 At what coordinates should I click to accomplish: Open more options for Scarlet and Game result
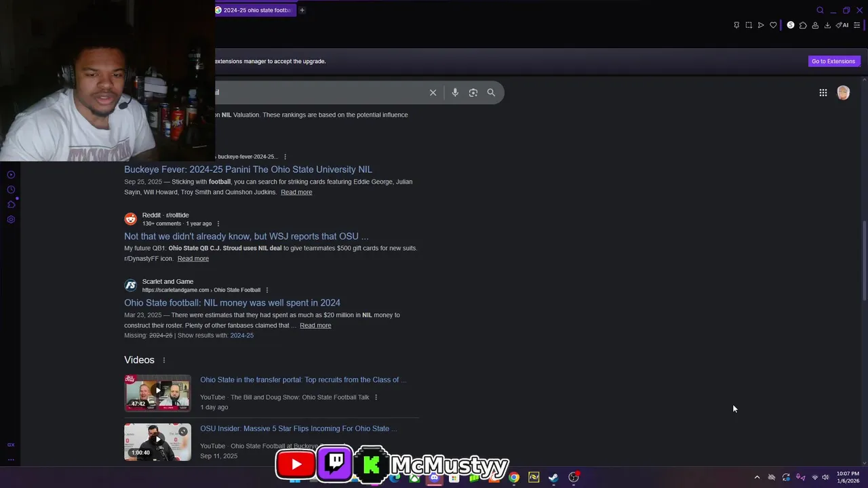tap(267, 290)
